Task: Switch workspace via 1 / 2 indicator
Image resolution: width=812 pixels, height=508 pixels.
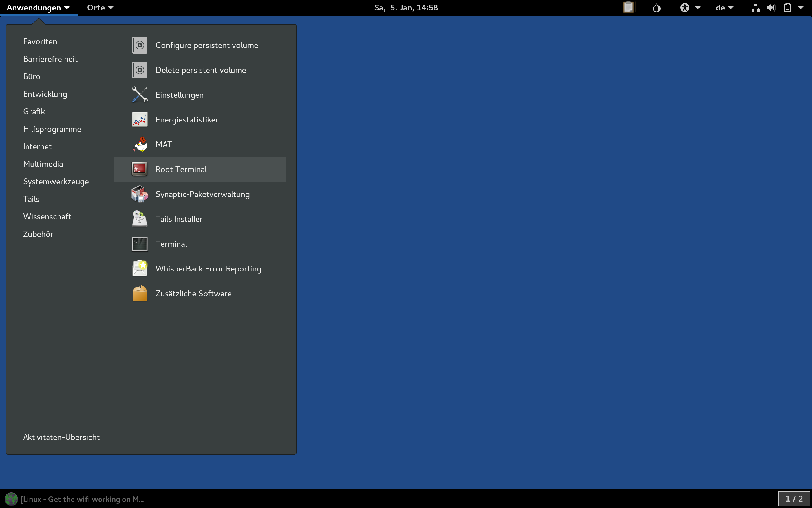Action: coord(794,499)
